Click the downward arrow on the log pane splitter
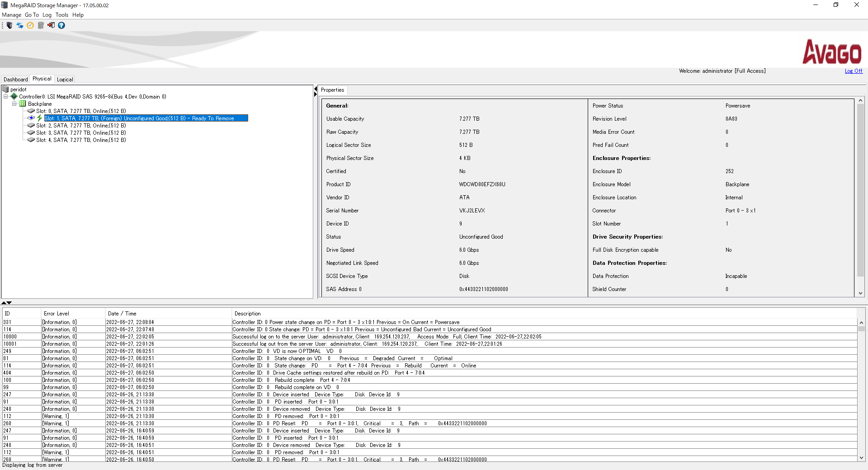The width and height of the screenshot is (868, 470). point(9,303)
